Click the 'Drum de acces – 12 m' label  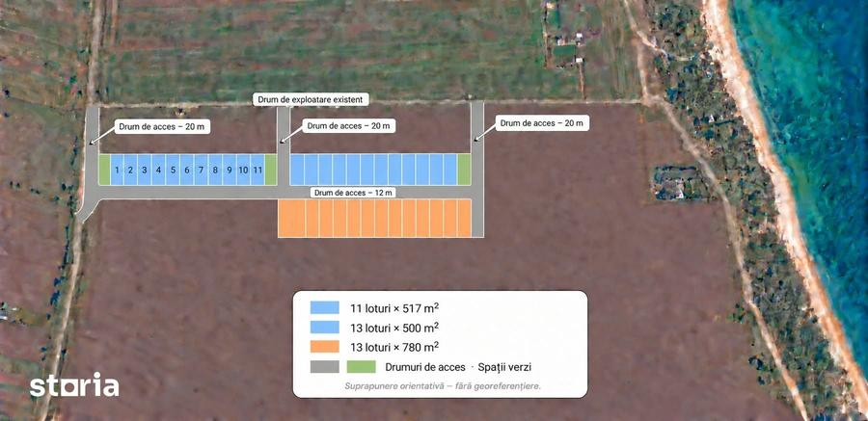coord(353,193)
